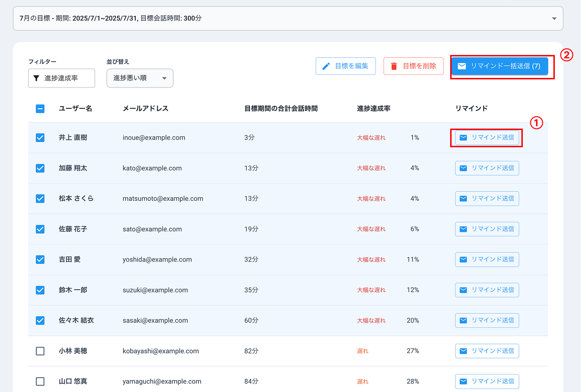Click the funnel icon in 進捗達成率 filter

point(37,78)
